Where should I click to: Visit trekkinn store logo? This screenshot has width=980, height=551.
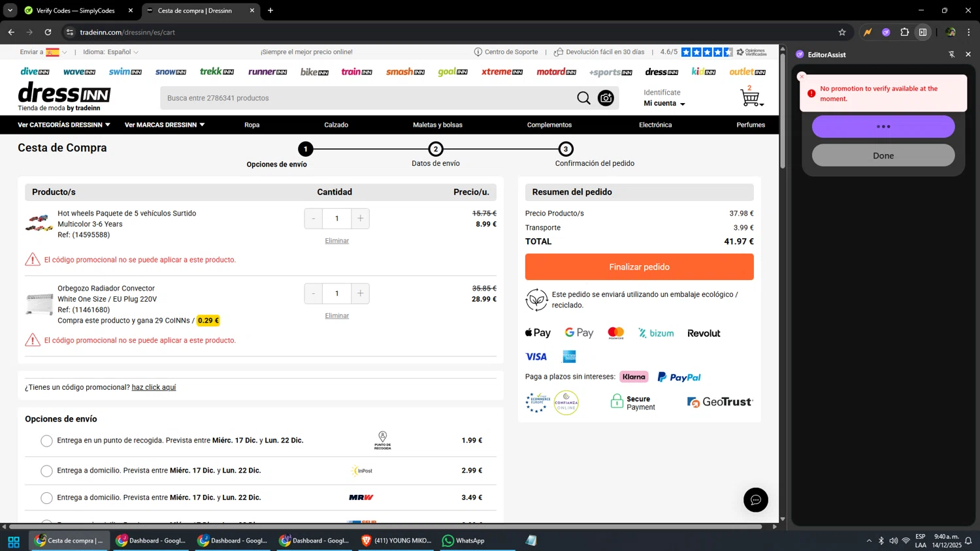(x=217, y=72)
